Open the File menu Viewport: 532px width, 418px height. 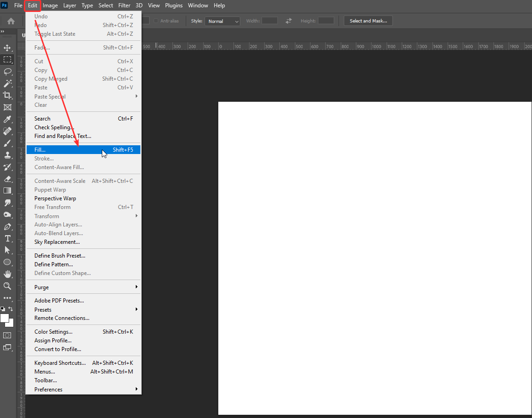[18, 5]
